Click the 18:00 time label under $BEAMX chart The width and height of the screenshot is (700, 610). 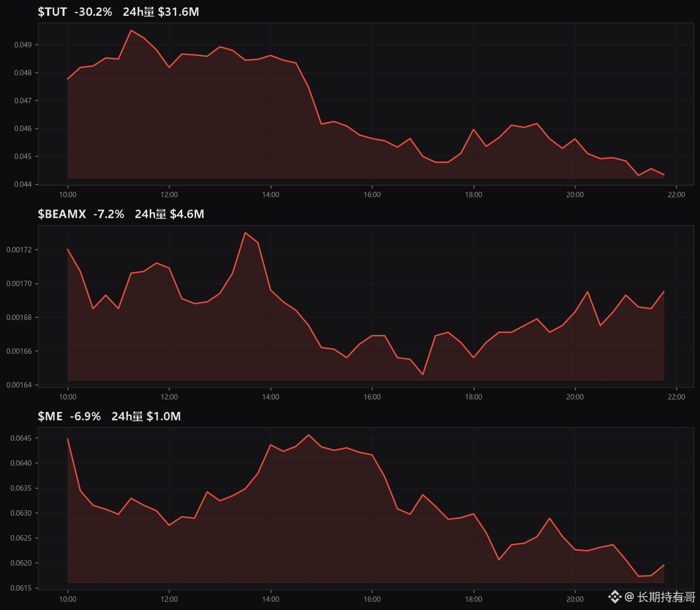coord(474,397)
